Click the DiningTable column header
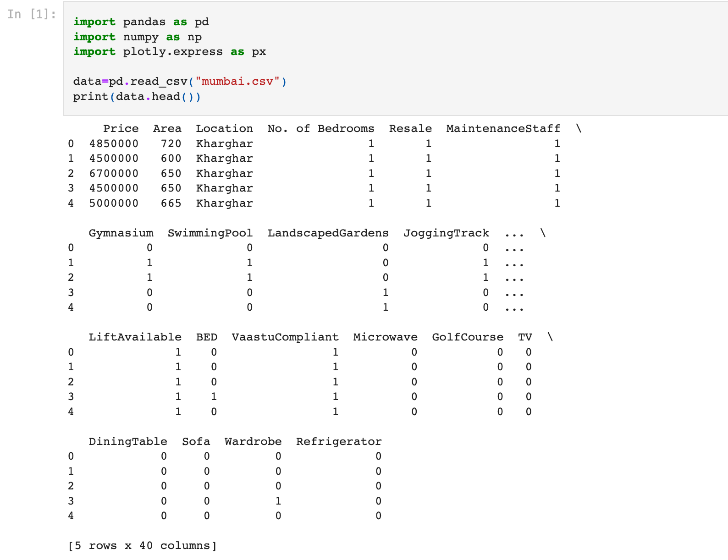Viewport: 728px width, 560px height. coord(128,442)
